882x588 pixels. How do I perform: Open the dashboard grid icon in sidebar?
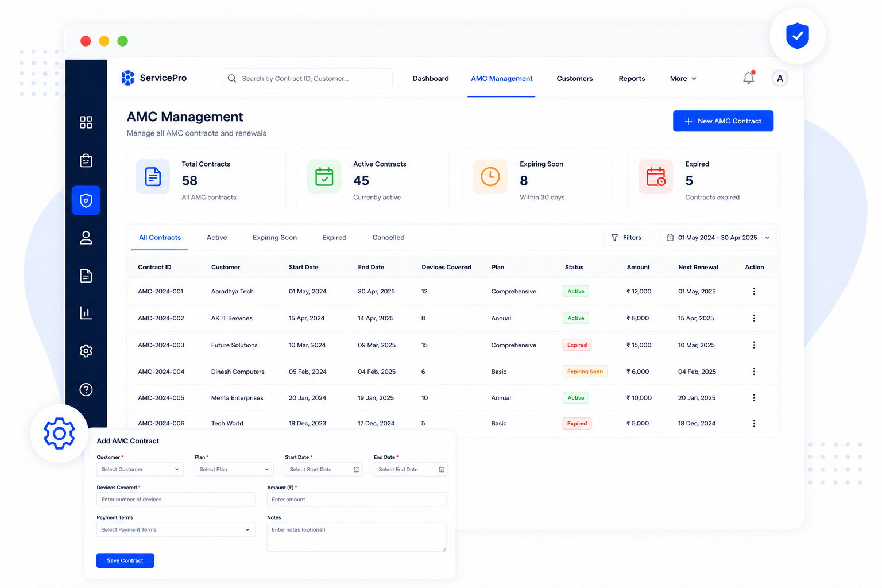pyautogui.click(x=86, y=122)
